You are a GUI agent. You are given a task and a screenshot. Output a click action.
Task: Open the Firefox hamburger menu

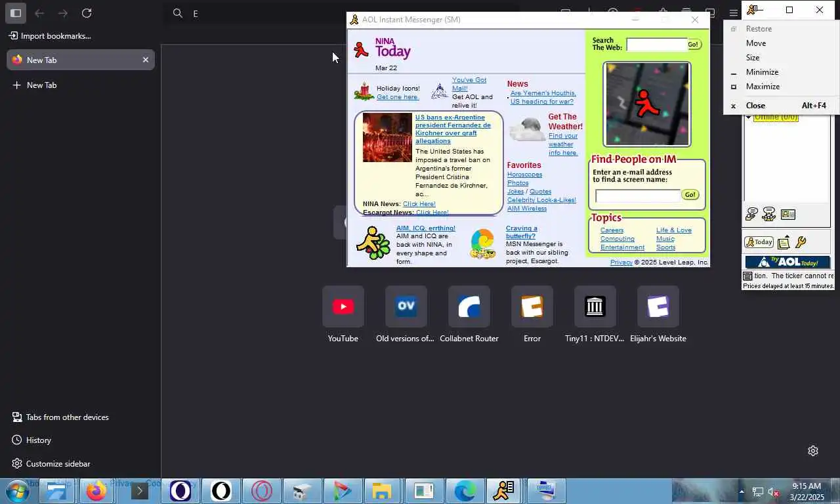pos(734,12)
